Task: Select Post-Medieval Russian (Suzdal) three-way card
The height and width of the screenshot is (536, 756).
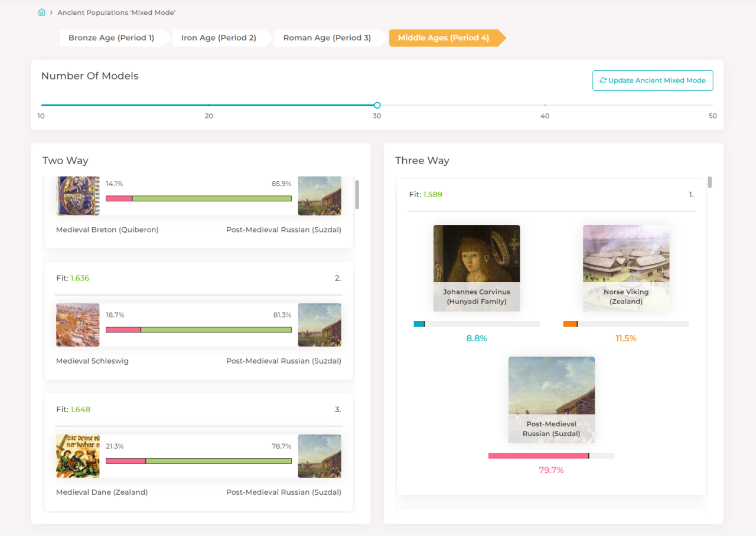Action: (552, 400)
